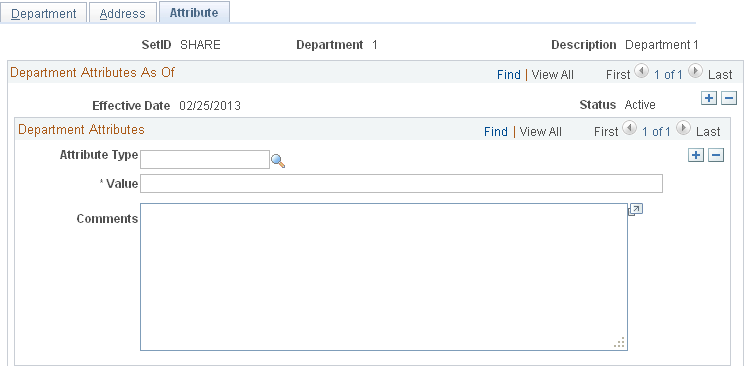This screenshot has width=745, height=366.
Task: Select the Attribute tab
Action: [x=194, y=12]
